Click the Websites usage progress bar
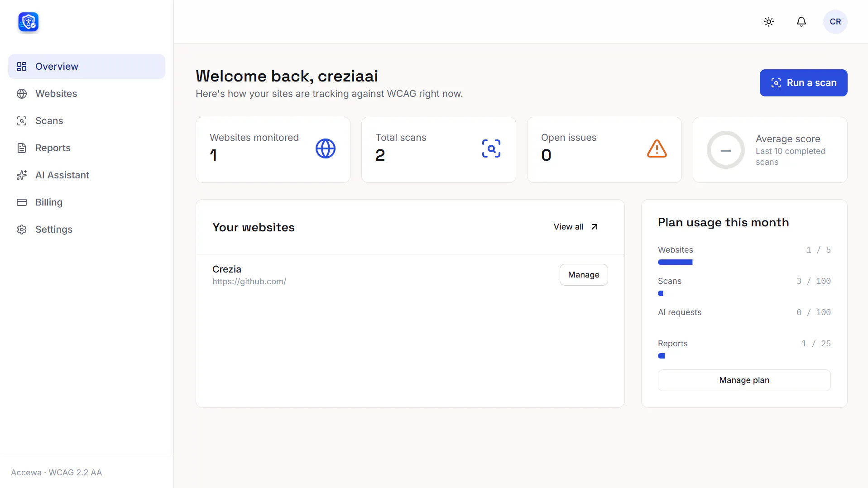 (x=744, y=262)
